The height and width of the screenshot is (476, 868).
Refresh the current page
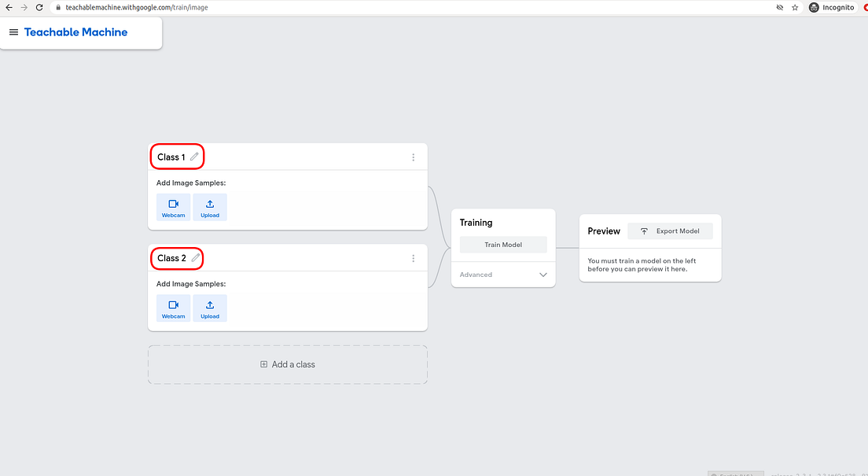tap(40, 7)
